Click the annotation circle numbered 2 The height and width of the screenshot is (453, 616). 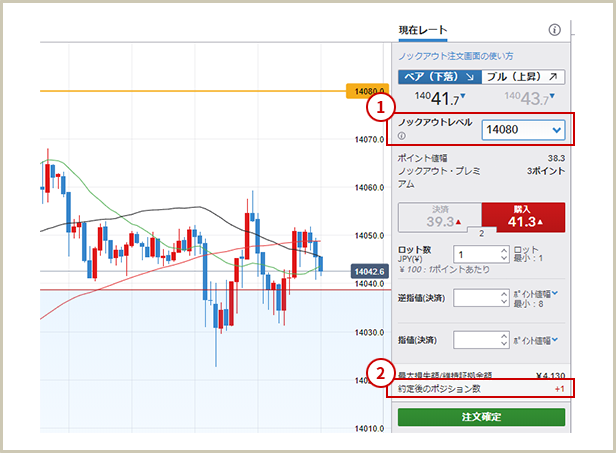[378, 372]
